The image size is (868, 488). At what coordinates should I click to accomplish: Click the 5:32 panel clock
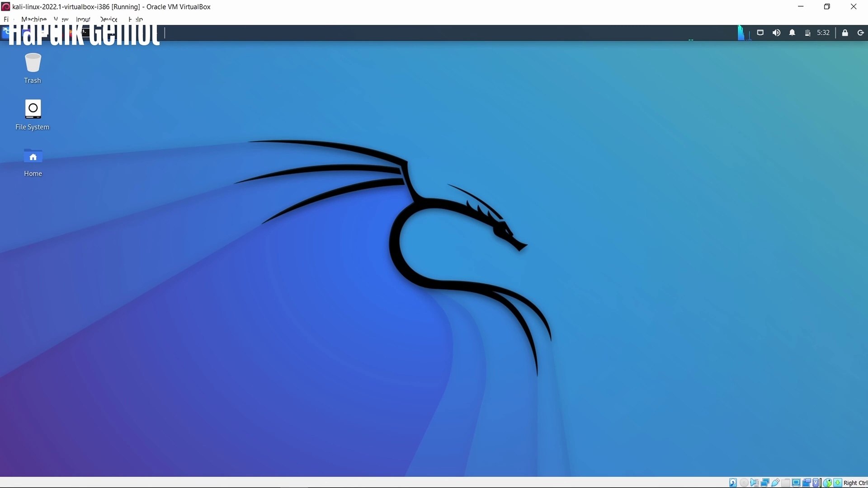click(x=823, y=33)
